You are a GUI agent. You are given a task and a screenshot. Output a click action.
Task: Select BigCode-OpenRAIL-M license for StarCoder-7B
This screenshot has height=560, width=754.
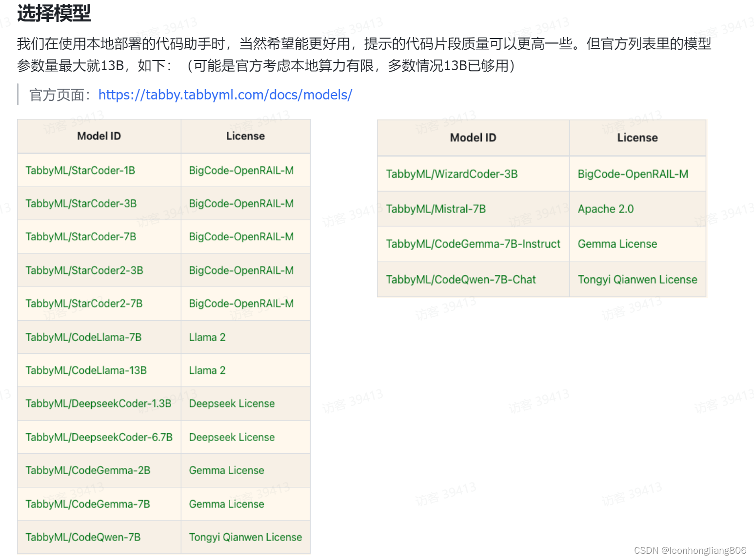[241, 237]
